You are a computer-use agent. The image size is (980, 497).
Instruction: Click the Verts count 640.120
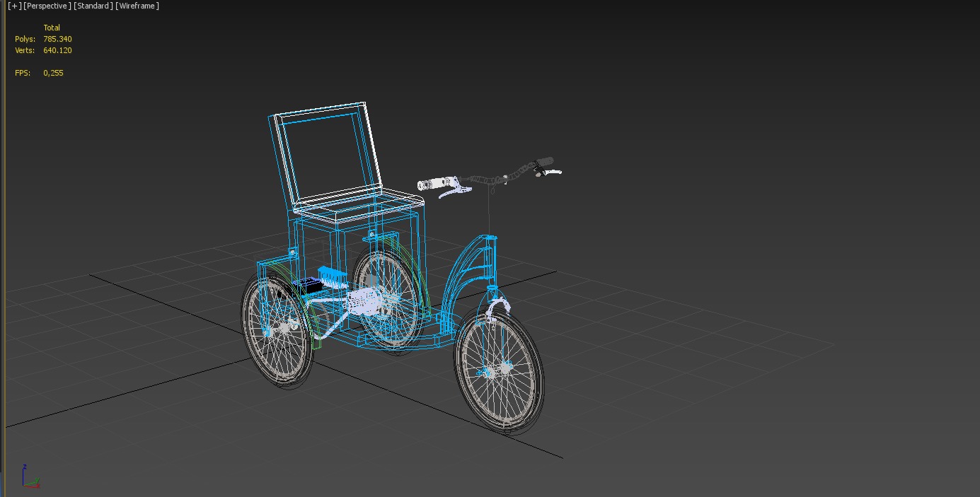[x=57, y=50]
